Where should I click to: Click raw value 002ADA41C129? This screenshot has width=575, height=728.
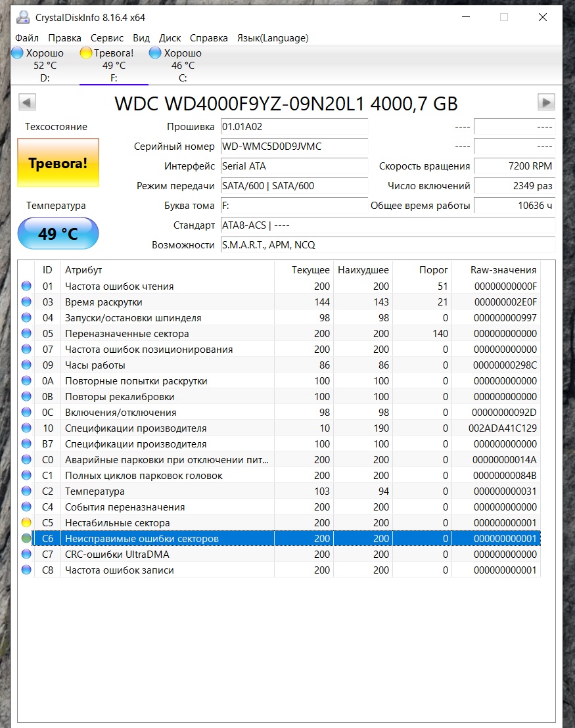coord(503,428)
